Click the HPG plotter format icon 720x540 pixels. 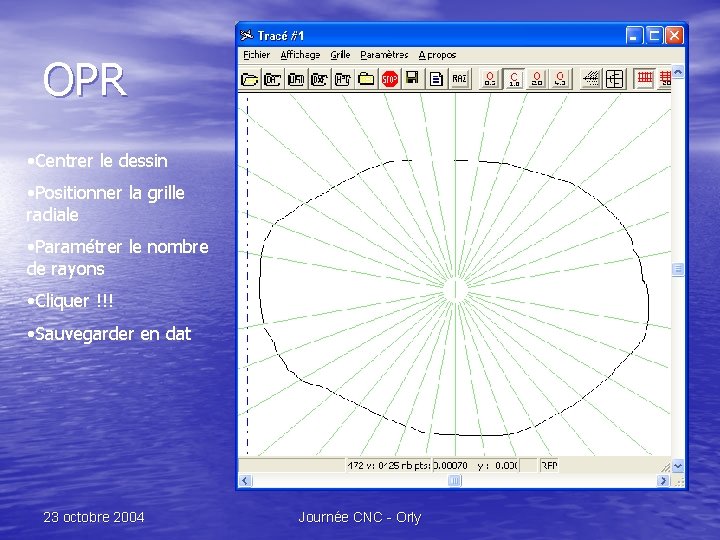pos(343,79)
